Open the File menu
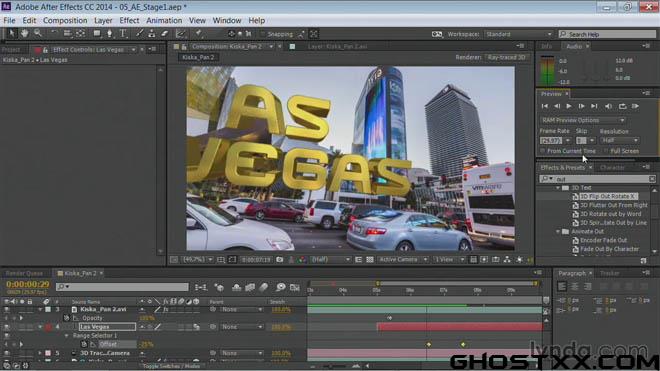Screen dimensions: 660x371 pos(9,20)
